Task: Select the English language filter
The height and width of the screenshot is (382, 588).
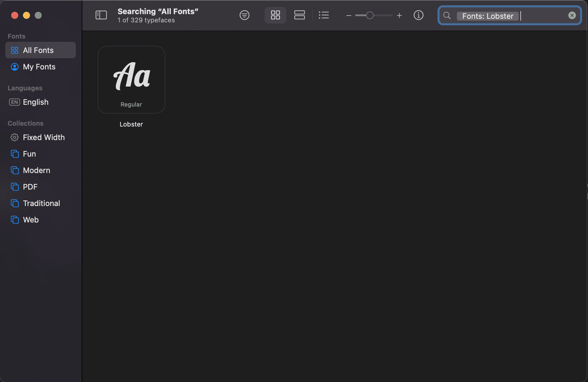Action: point(35,102)
